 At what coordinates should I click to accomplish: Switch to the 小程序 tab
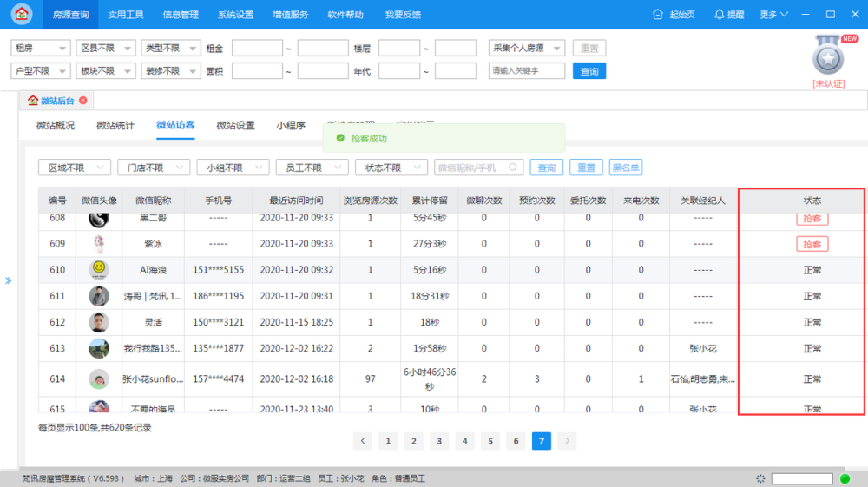coord(291,125)
